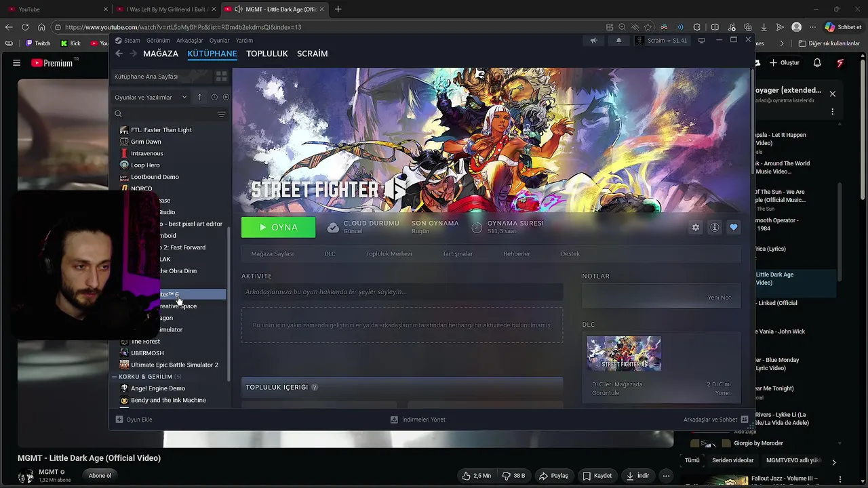The width and height of the screenshot is (868, 488).
Task: Toggle the library grid view icon
Action: 221,77
